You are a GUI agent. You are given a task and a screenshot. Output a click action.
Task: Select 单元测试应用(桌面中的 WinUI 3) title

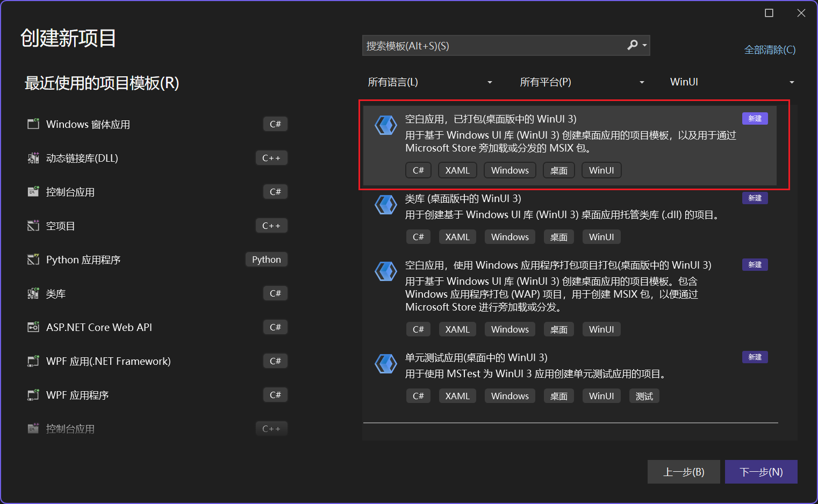(476, 357)
